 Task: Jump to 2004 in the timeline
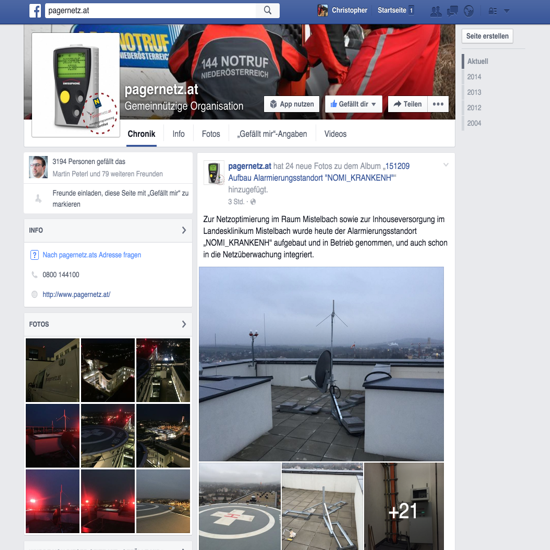coord(474,123)
